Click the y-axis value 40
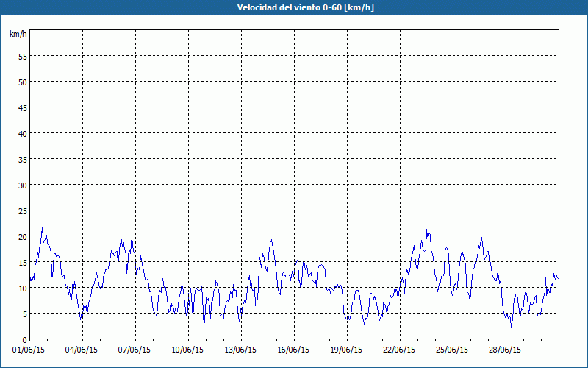The height and width of the screenshot is (368, 588). (23, 134)
